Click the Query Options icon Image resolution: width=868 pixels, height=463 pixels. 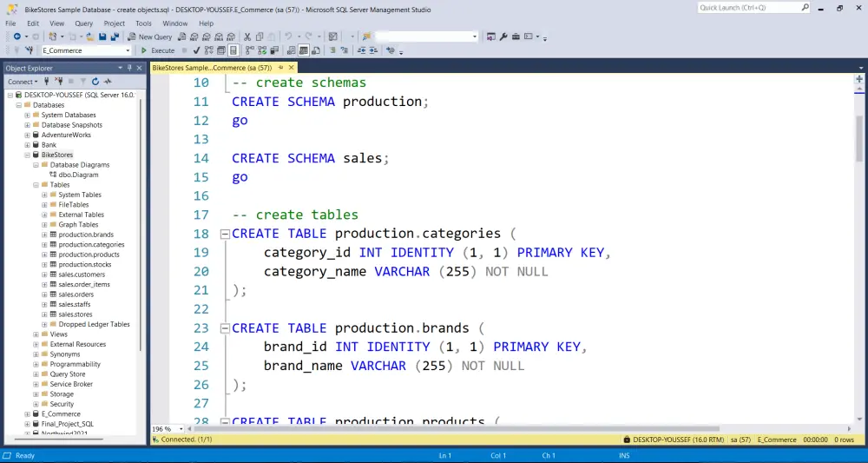(x=220, y=50)
